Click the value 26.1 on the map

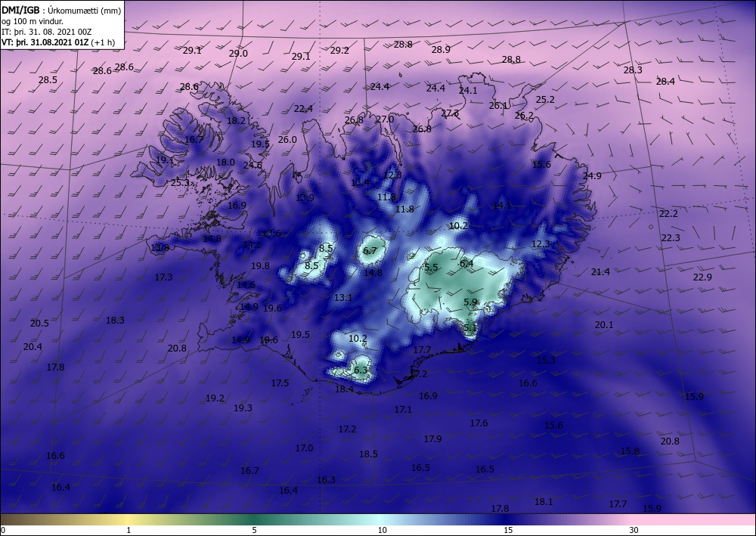(498, 106)
